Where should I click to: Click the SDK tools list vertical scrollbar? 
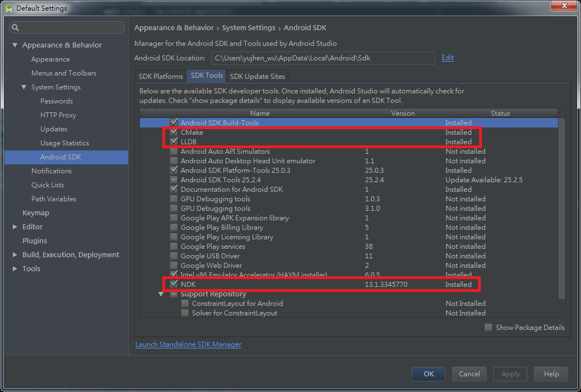click(562, 209)
